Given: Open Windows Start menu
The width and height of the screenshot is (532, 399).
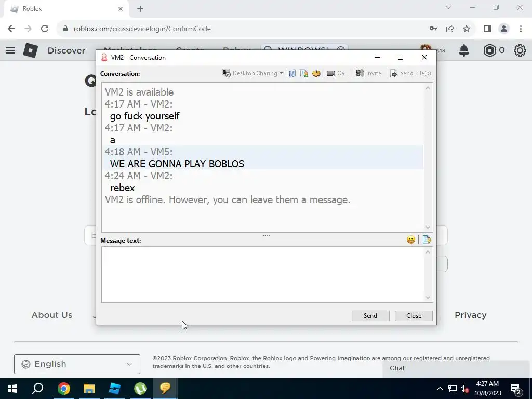Looking at the screenshot, I should pos(12,389).
